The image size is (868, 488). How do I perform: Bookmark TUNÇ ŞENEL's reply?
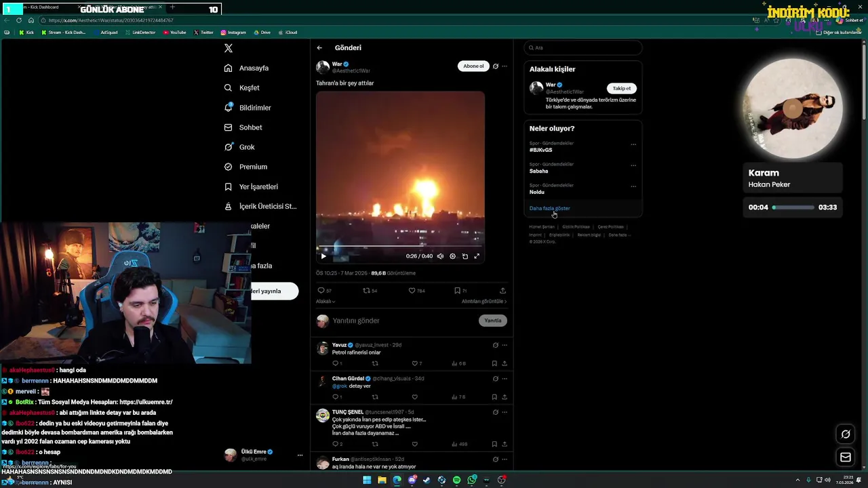pos(494,444)
